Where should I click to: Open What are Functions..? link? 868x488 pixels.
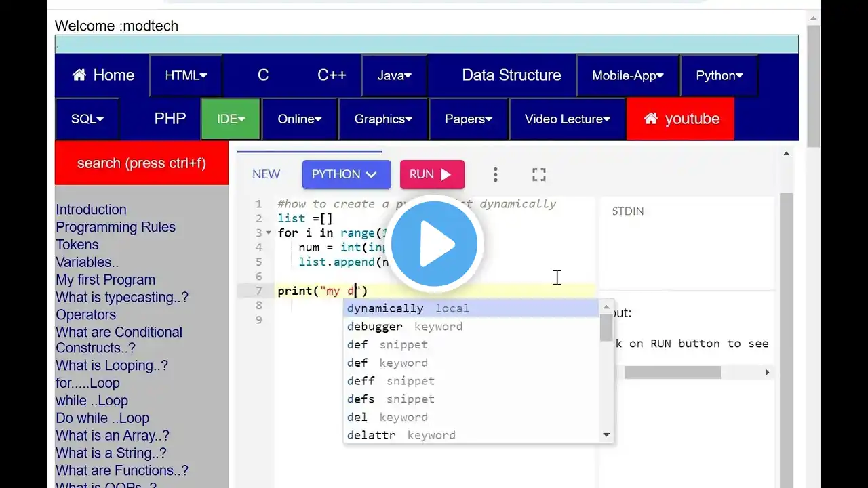coord(122,472)
